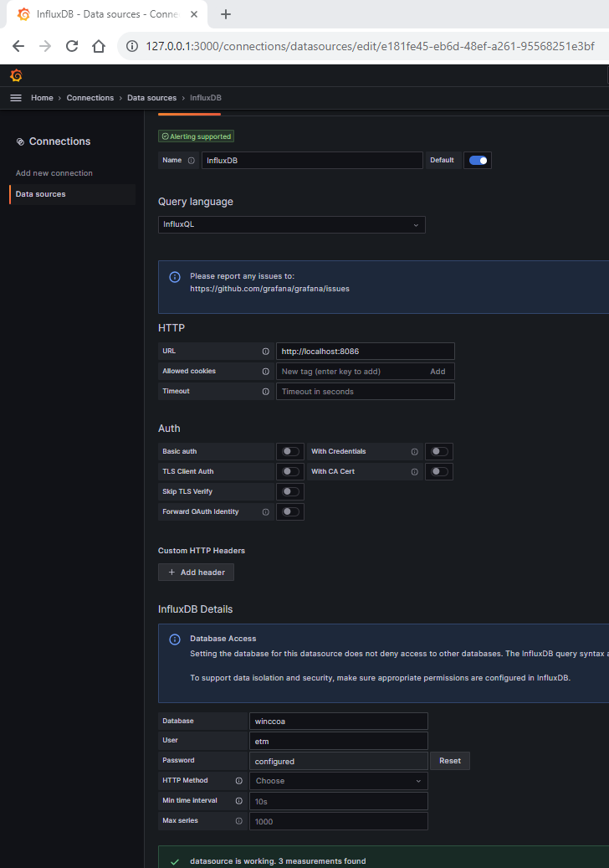The height and width of the screenshot is (868, 609).
Task: Reset the configured password
Action: [450, 761]
